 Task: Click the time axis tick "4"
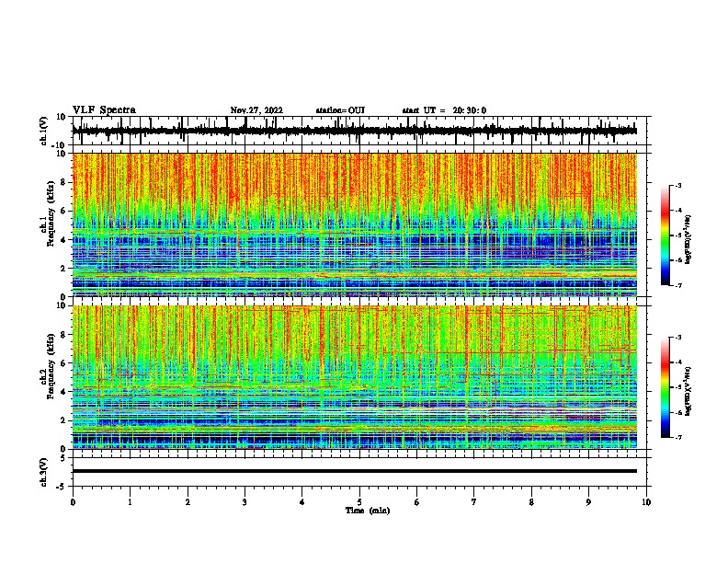302,502
